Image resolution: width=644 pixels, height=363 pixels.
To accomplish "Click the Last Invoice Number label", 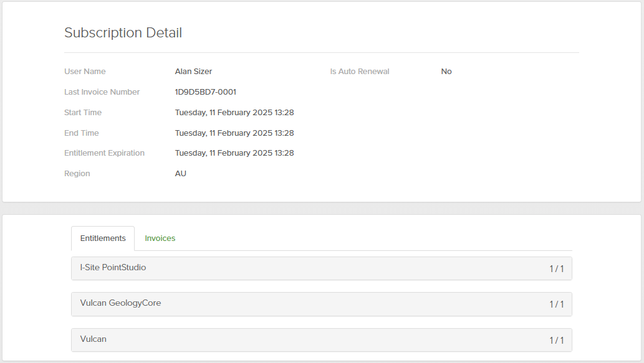I will pos(102,92).
